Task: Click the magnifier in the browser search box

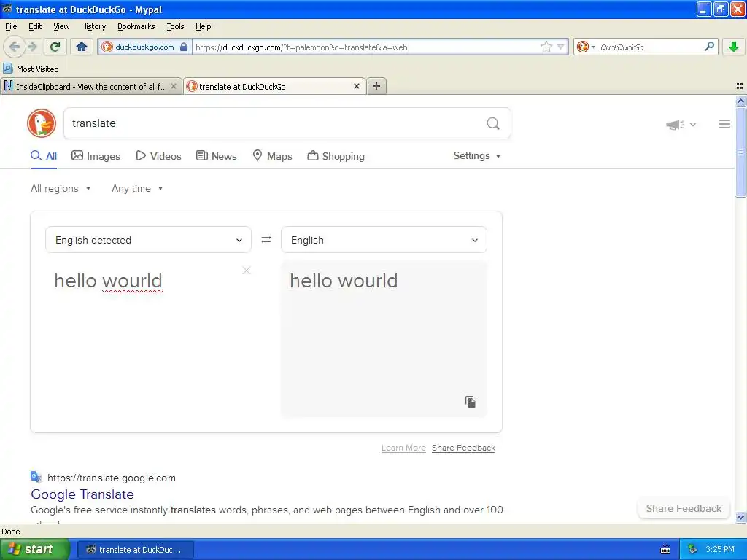Action: (709, 46)
